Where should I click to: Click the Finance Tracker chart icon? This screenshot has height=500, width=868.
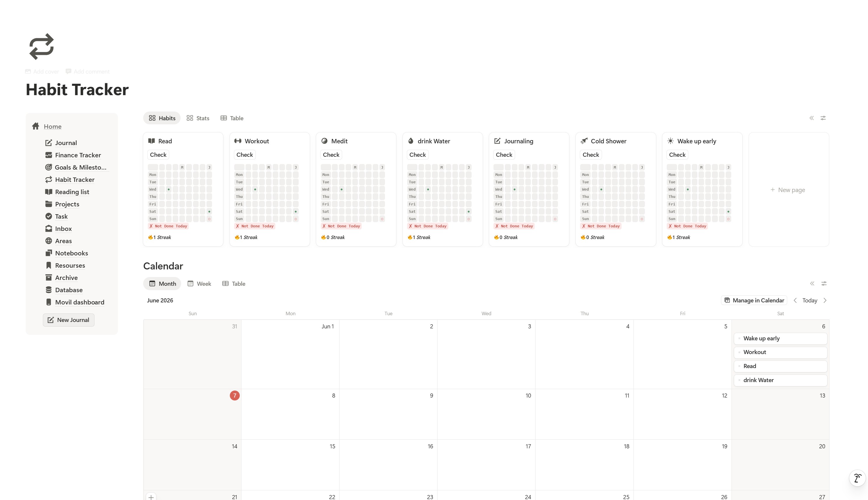[x=49, y=155]
